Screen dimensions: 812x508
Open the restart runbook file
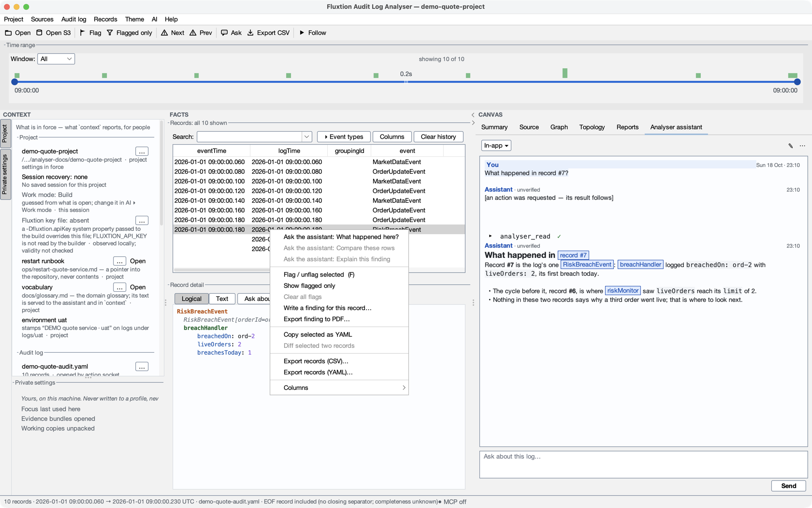pos(138,261)
